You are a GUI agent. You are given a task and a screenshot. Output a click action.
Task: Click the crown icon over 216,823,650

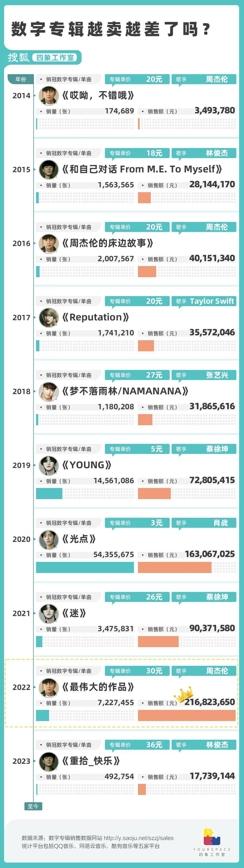[x=184, y=693]
